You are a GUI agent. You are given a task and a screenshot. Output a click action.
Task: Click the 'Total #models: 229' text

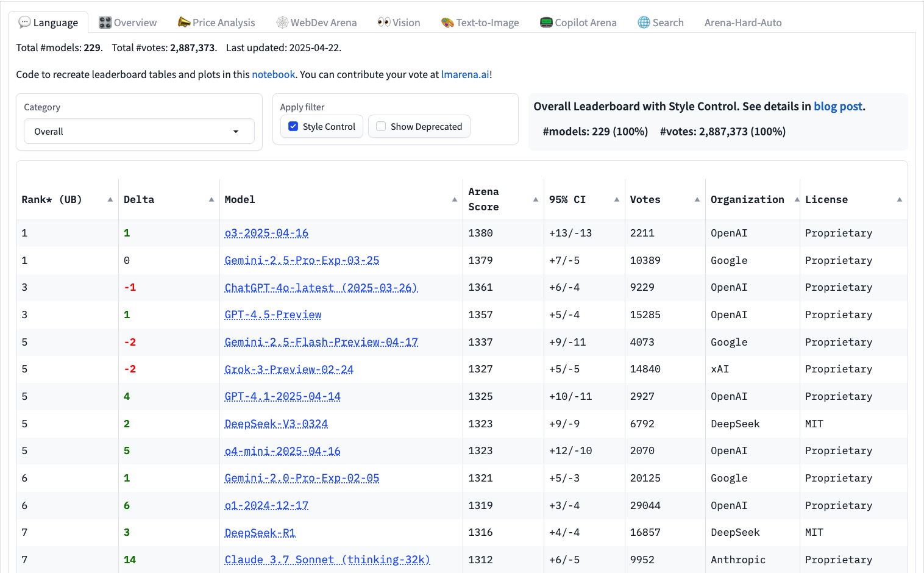click(59, 48)
